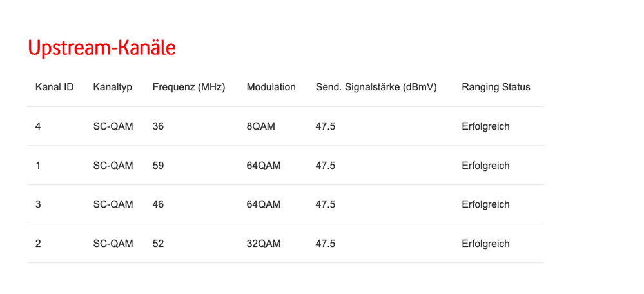Select Kanal ID 2 cell
The image size is (644, 294).
tap(38, 244)
